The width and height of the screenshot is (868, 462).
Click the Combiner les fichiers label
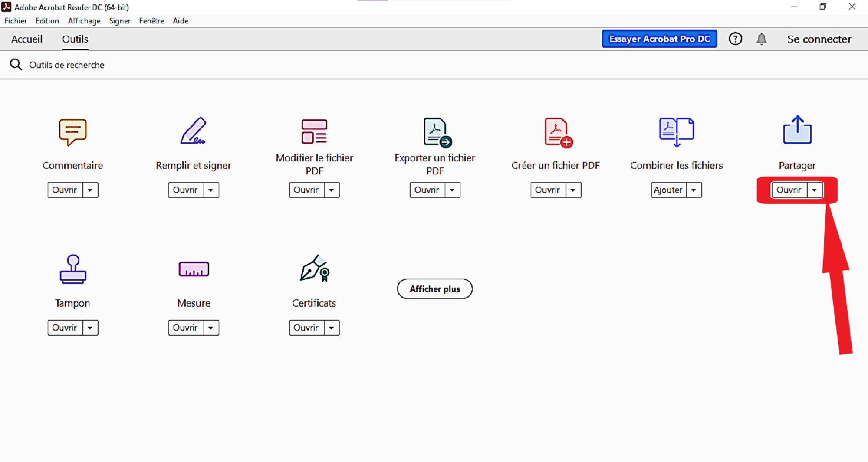pos(677,165)
